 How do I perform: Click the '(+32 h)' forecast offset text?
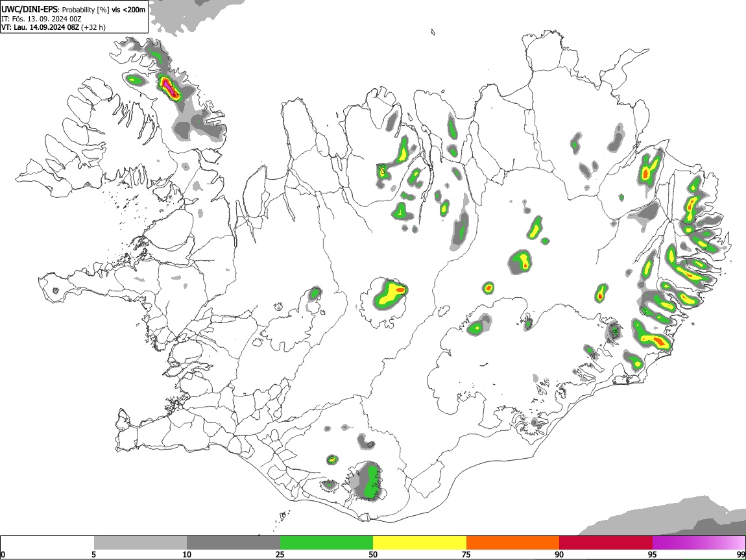(93, 28)
